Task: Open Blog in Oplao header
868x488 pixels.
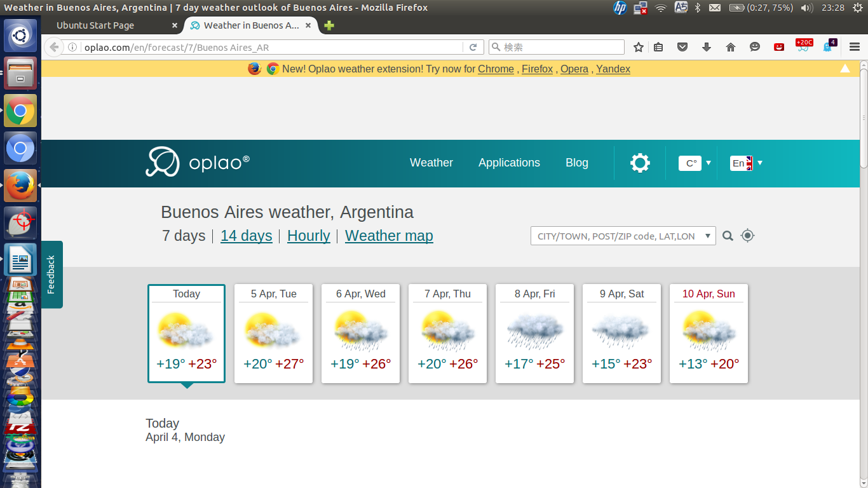Action: point(577,163)
